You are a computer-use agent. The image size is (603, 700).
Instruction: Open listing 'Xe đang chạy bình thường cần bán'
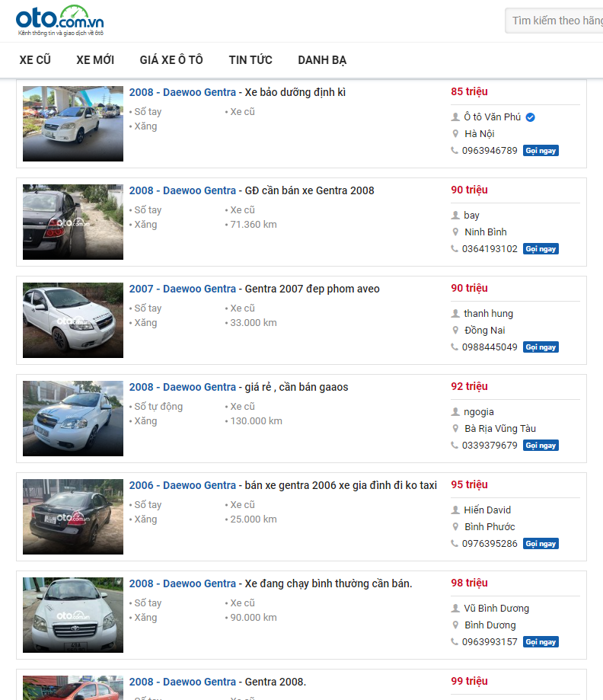tap(270, 583)
